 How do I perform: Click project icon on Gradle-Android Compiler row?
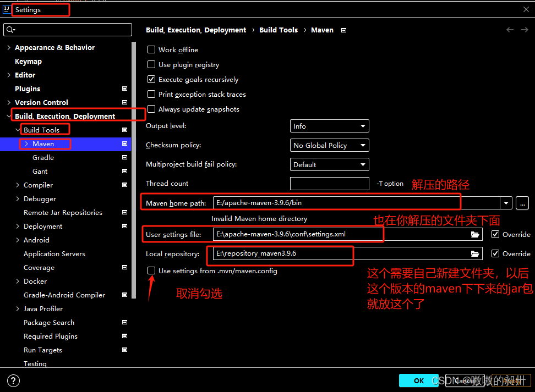[x=124, y=295]
